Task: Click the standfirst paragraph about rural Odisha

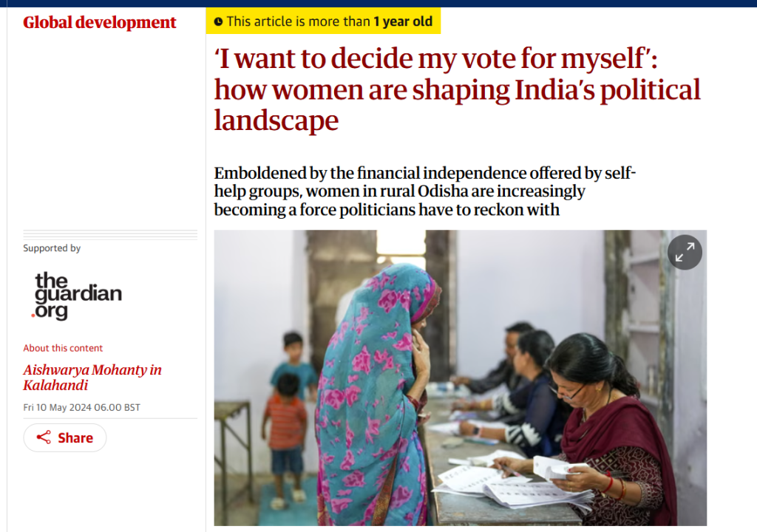Action: point(425,191)
